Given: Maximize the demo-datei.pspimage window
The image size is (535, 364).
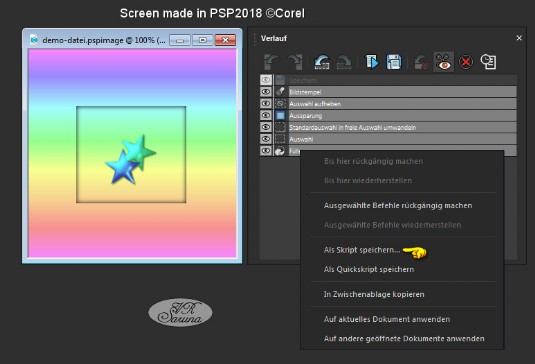Looking at the screenshot, I should (203, 40).
